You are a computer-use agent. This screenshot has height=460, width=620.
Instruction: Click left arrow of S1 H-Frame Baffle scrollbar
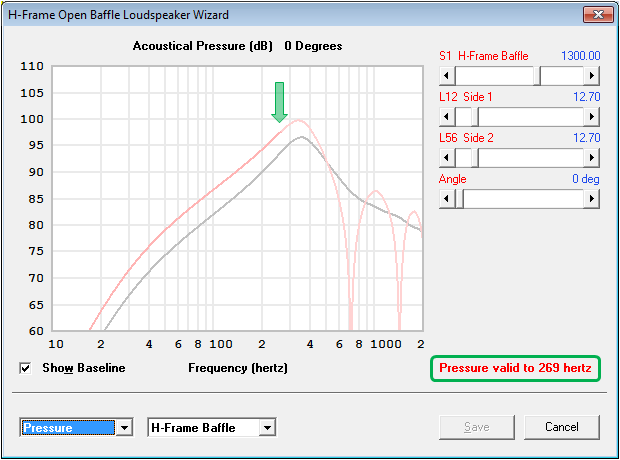[447, 76]
